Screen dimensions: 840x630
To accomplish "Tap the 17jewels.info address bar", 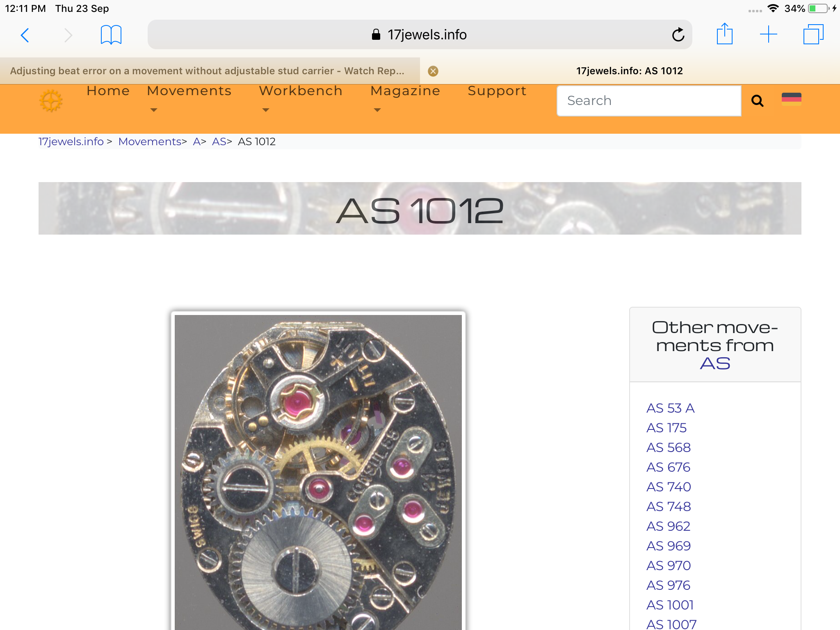I will 420,35.
